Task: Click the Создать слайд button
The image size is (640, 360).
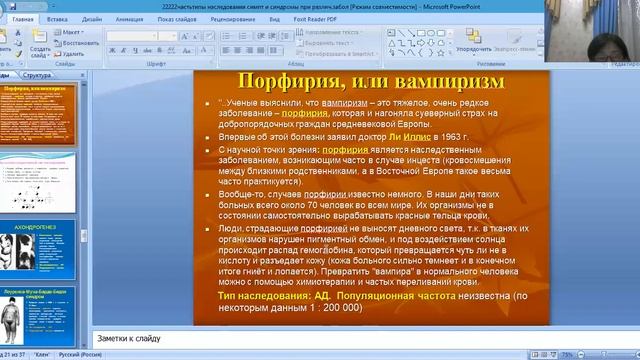Action: [x=40, y=43]
